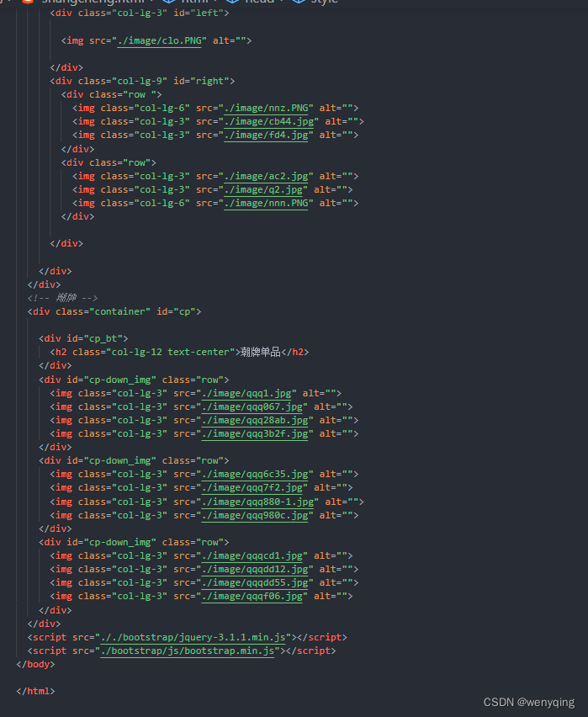Click "col-lg-6" class on nnz.PNG line
This screenshot has width=588, height=717.
[162, 108]
